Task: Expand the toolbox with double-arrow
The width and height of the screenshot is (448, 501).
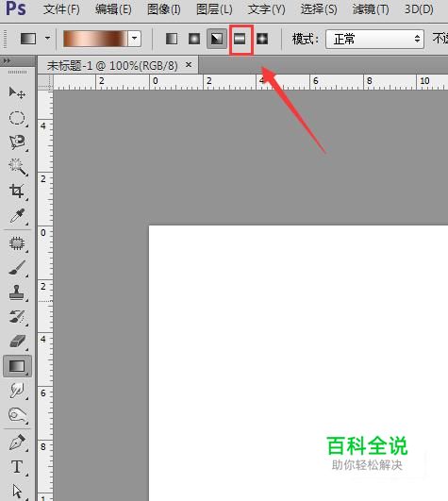Action: click(7, 60)
